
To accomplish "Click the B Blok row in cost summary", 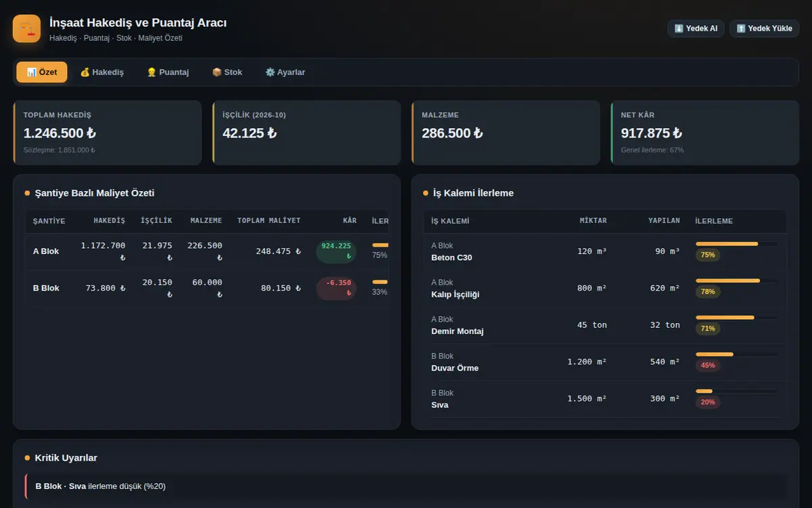I will click(x=207, y=289).
